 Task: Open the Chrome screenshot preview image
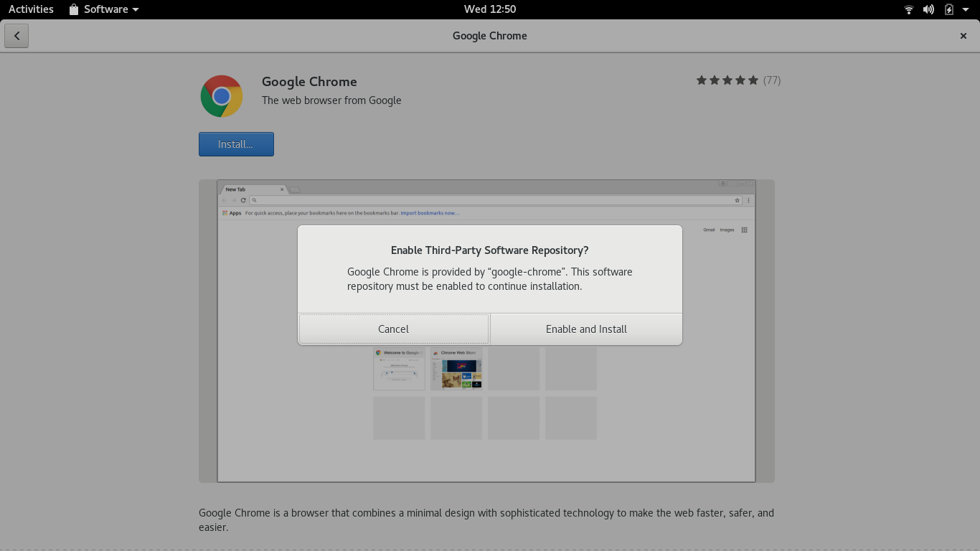click(486, 331)
